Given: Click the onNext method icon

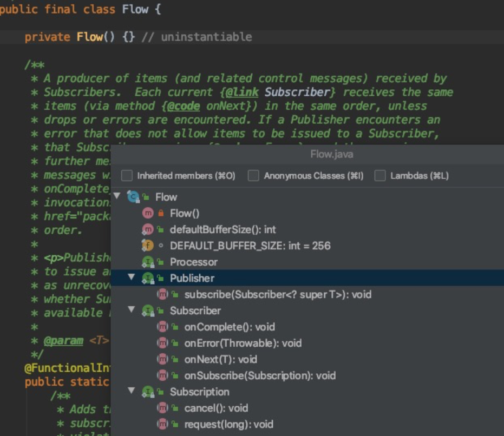Looking at the screenshot, I should coord(162,359).
